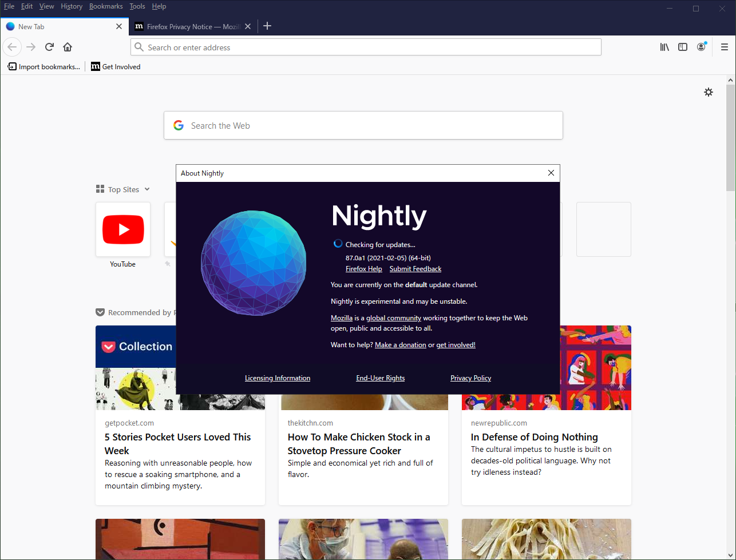The height and width of the screenshot is (560, 736).
Task: Click the YouTube top site tile
Action: 123,229
